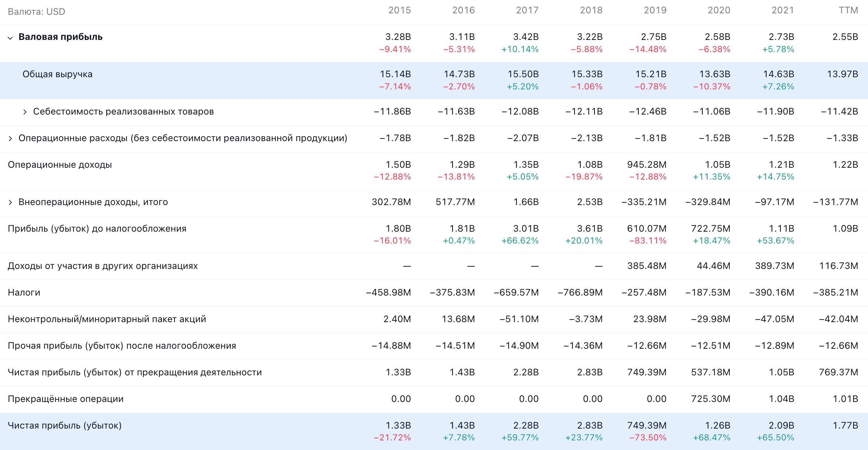Click the +68.47% net income change
868x450 pixels.
pyautogui.click(x=712, y=438)
